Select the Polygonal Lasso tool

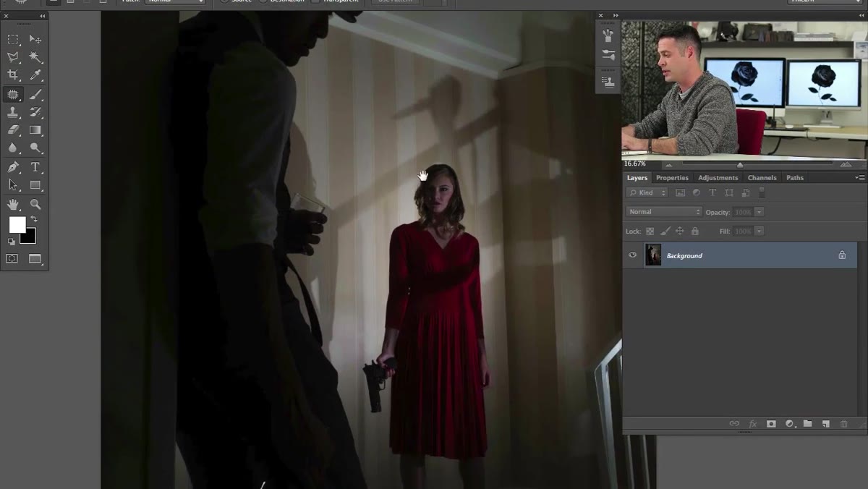point(13,57)
